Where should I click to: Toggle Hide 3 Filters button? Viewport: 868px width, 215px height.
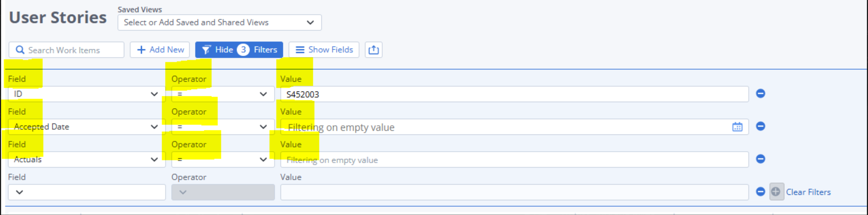(x=239, y=50)
